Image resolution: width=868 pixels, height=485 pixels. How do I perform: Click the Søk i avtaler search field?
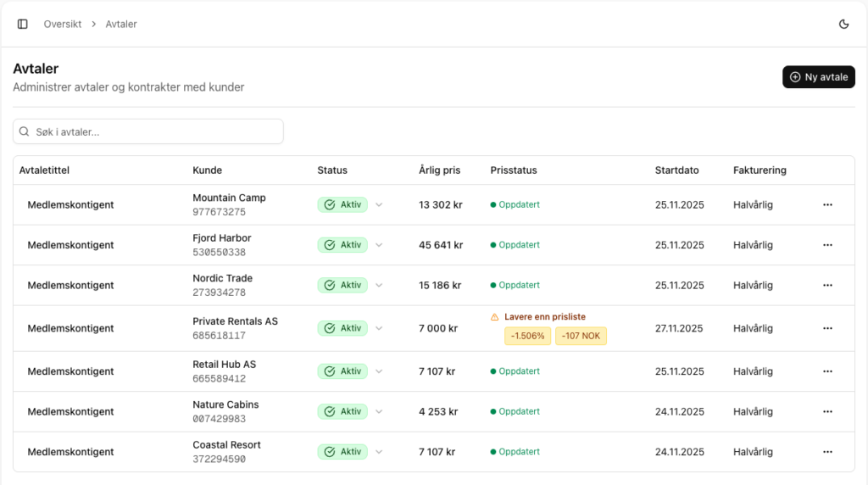[x=148, y=131]
